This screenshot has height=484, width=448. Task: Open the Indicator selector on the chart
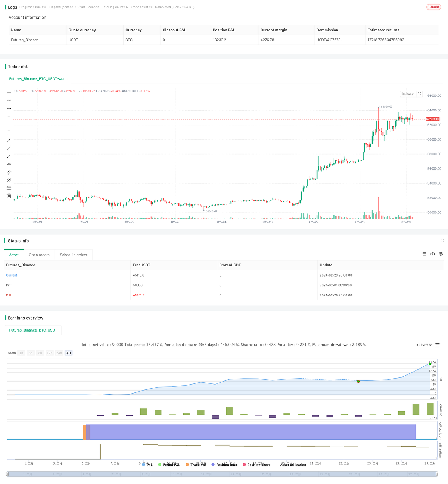point(408,93)
